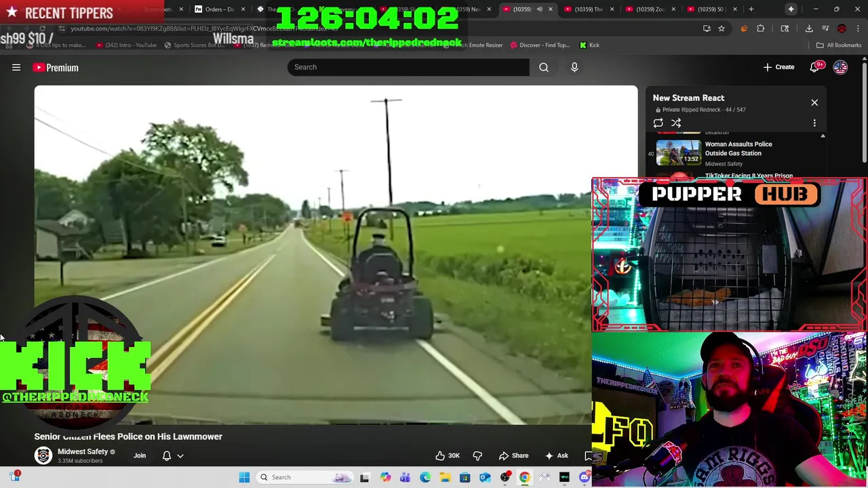868x488 pixels.
Task: Open the Chrome extensions puzzle icon
Action: click(760, 28)
